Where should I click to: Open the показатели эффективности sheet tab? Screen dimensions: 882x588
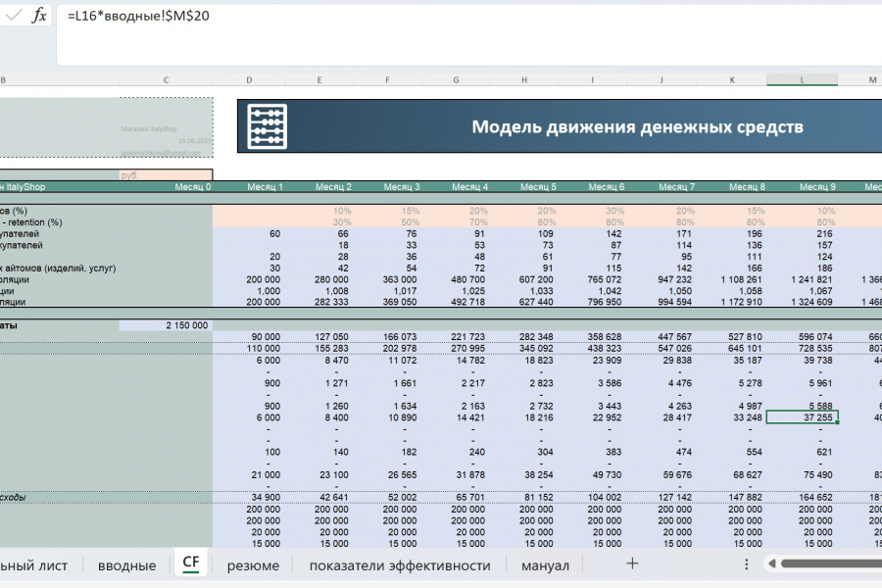tap(400, 565)
